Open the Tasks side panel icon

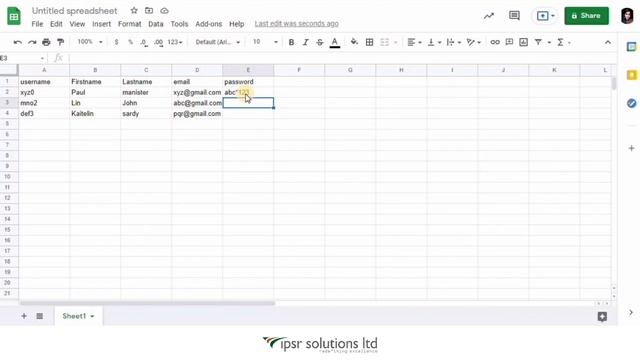631,103
